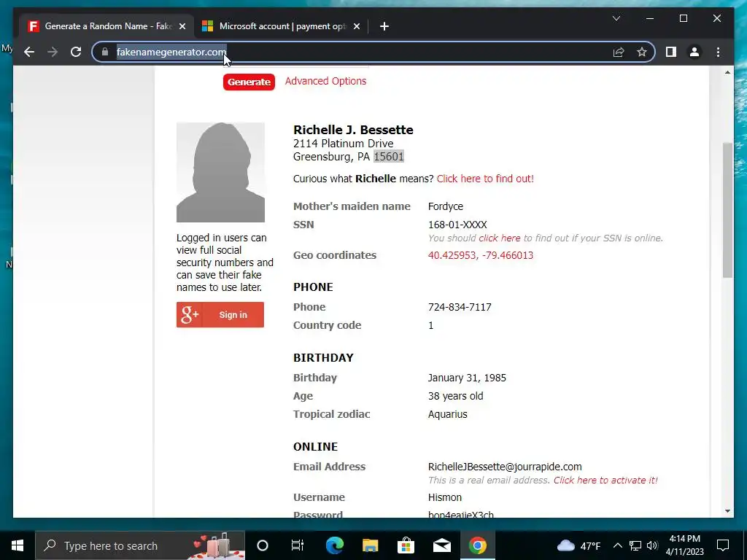The width and height of the screenshot is (747, 560).
Task: Switch to Microsoft account payment options tab
Action: [x=281, y=26]
